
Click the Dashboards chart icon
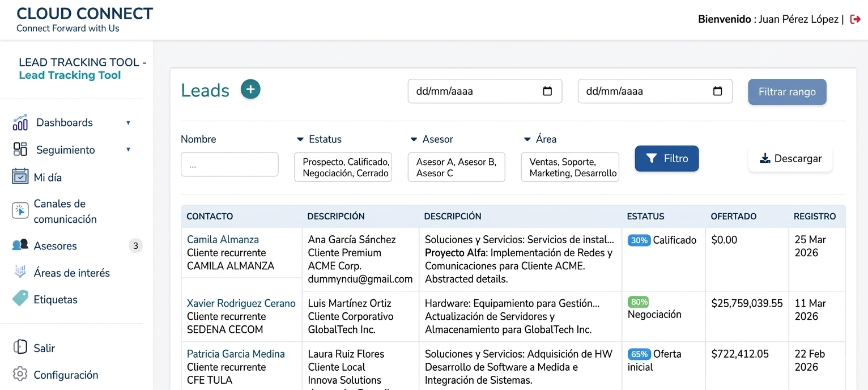[20, 122]
